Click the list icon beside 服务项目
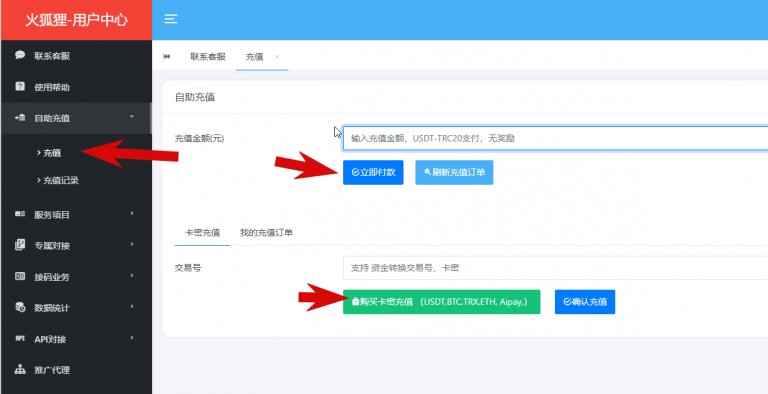768x394 pixels. 20,214
